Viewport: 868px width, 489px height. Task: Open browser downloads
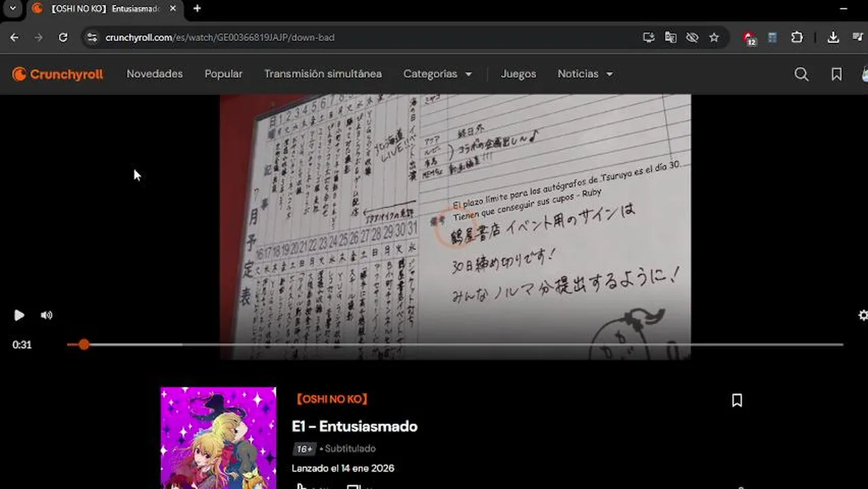[x=833, y=37]
